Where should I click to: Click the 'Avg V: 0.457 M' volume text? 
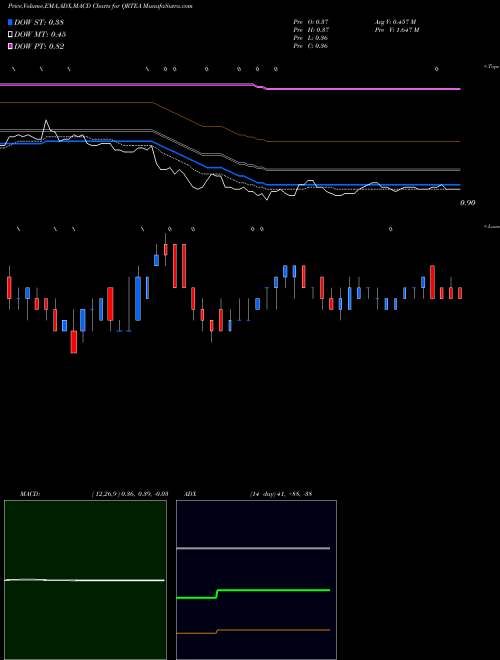coord(396,22)
